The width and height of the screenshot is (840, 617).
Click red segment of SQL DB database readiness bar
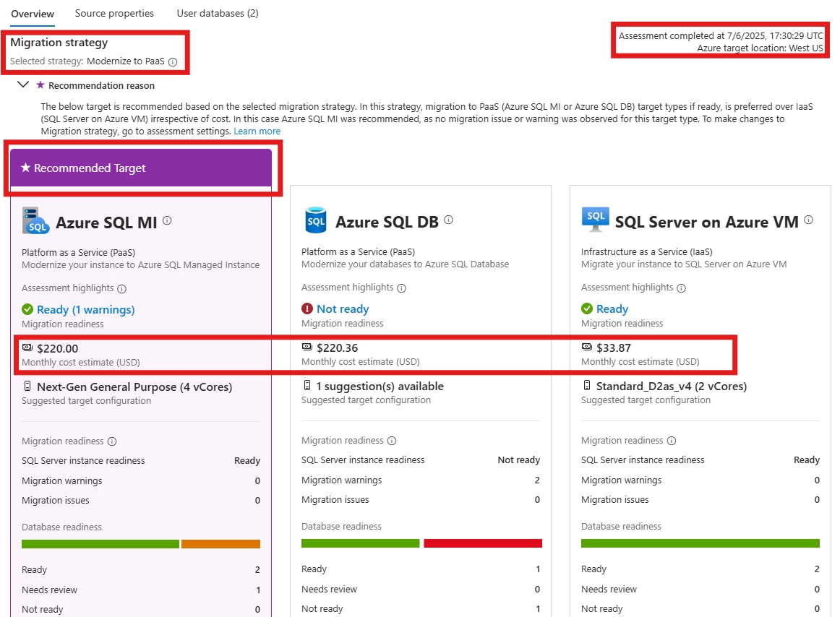483,543
